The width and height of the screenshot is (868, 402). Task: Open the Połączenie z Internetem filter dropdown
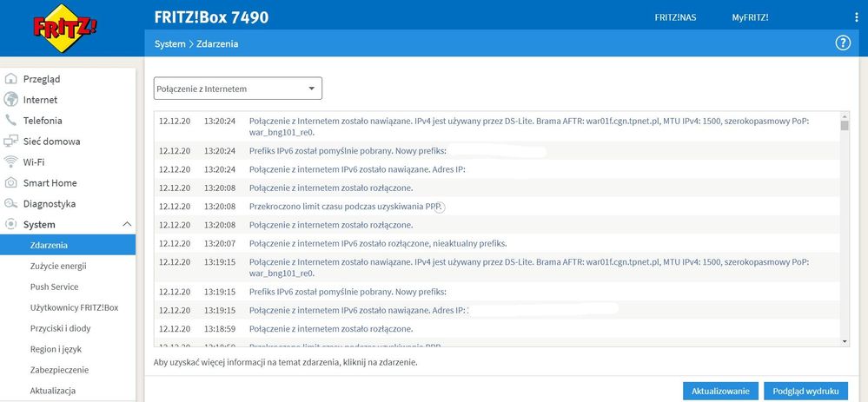tap(237, 89)
